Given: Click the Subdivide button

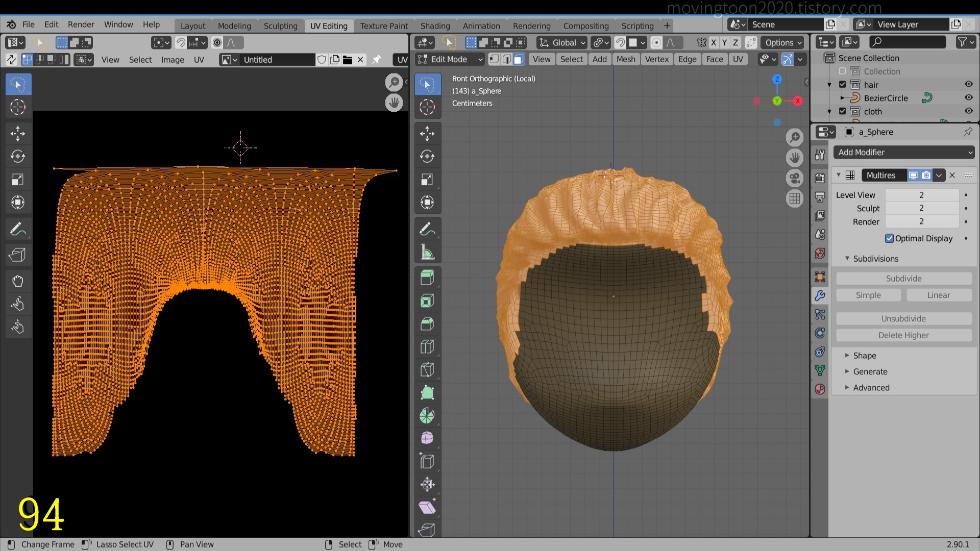Looking at the screenshot, I should tap(903, 279).
